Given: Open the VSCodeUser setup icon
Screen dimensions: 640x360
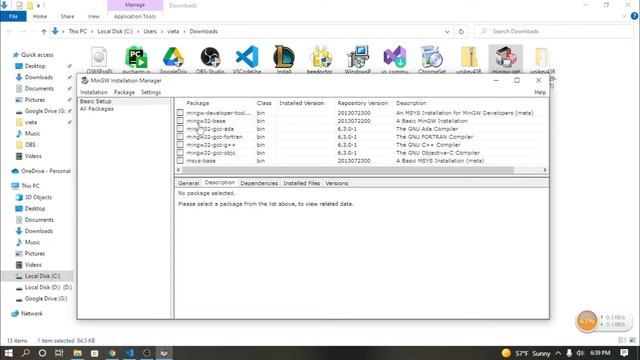Looking at the screenshot, I should [x=247, y=57].
